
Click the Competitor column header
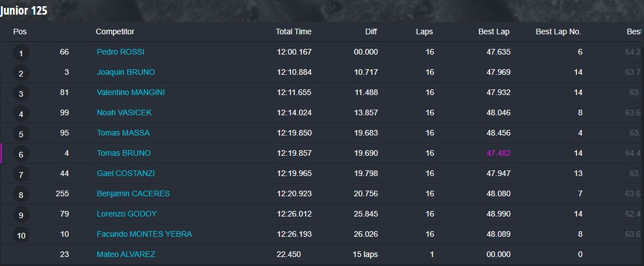tap(115, 31)
